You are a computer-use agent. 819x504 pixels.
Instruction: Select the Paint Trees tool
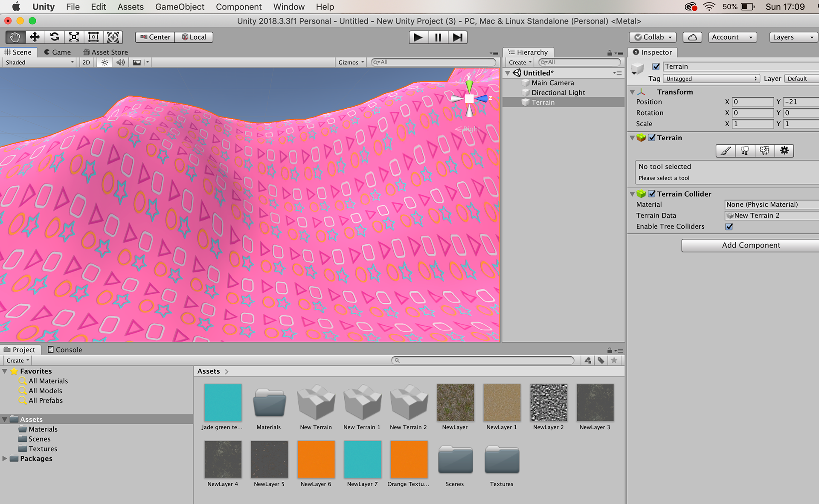745,151
